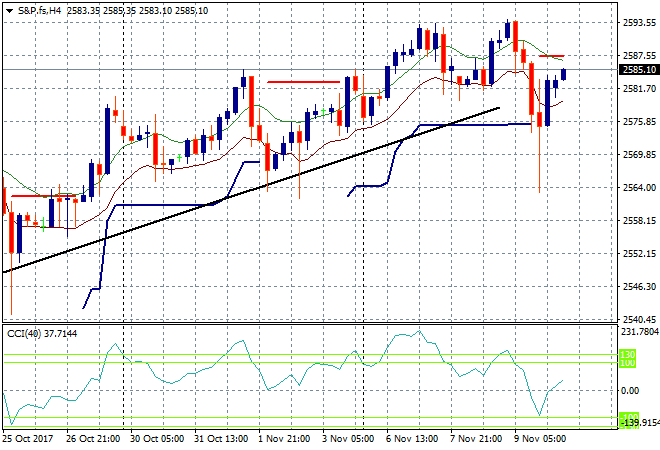Click the S&P.fs,H4 symbol title

tap(39, 11)
